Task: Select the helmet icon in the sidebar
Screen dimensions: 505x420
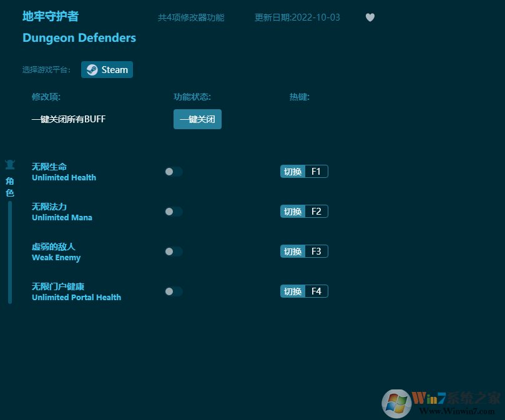Action: (x=10, y=164)
